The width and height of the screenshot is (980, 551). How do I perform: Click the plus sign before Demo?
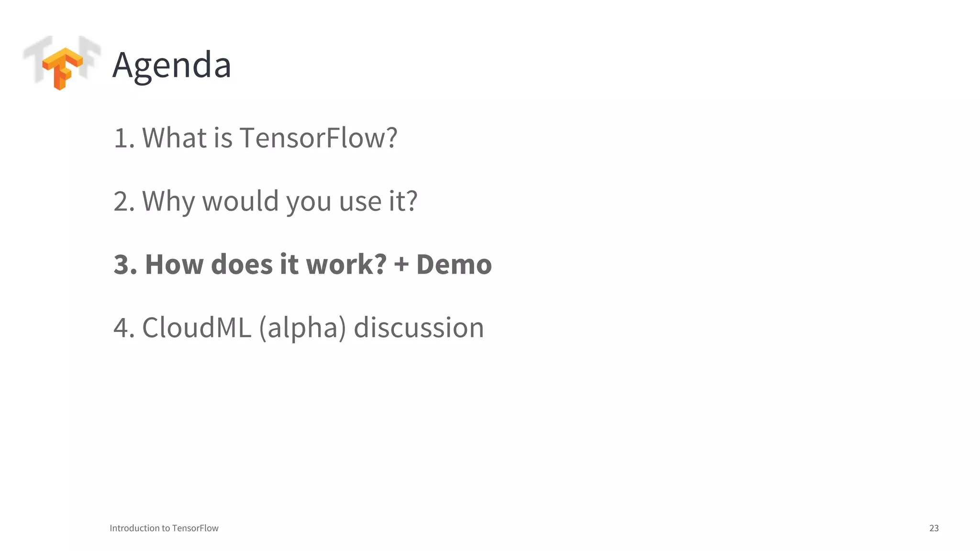click(401, 265)
